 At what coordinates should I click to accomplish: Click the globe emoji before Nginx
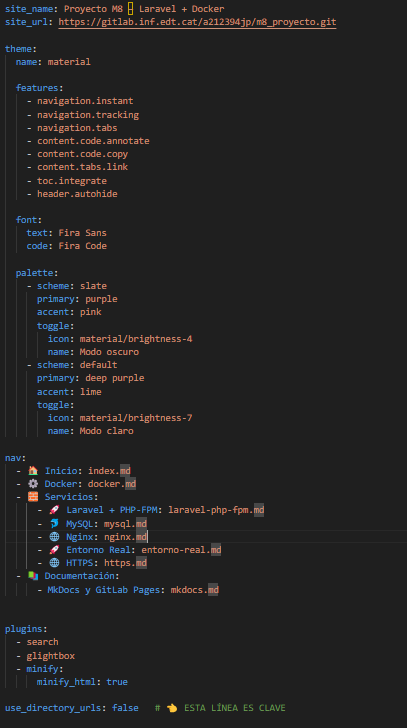pos(54,536)
